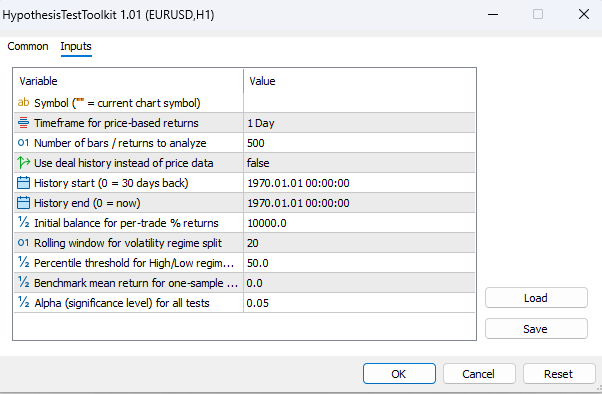Edit the number of bars value 500
The height and width of the screenshot is (394, 602).
(x=359, y=143)
